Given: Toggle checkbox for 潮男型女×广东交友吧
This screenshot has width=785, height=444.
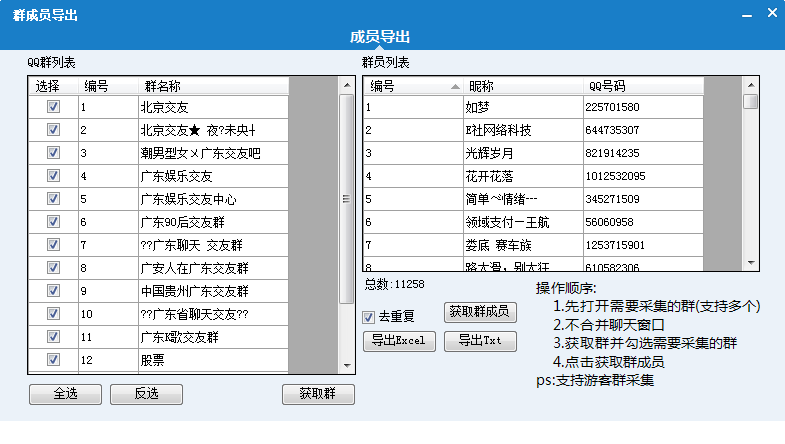Looking at the screenshot, I should pyautogui.click(x=53, y=153).
